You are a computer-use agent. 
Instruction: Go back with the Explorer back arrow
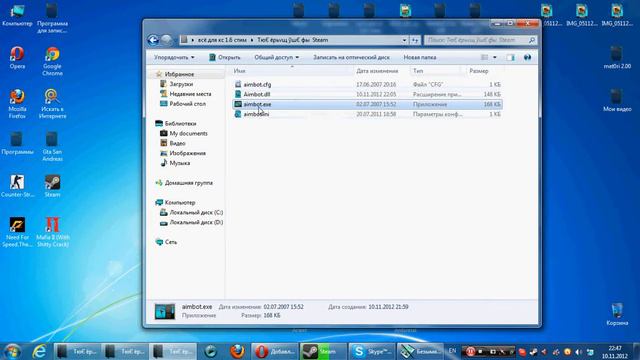153,40
